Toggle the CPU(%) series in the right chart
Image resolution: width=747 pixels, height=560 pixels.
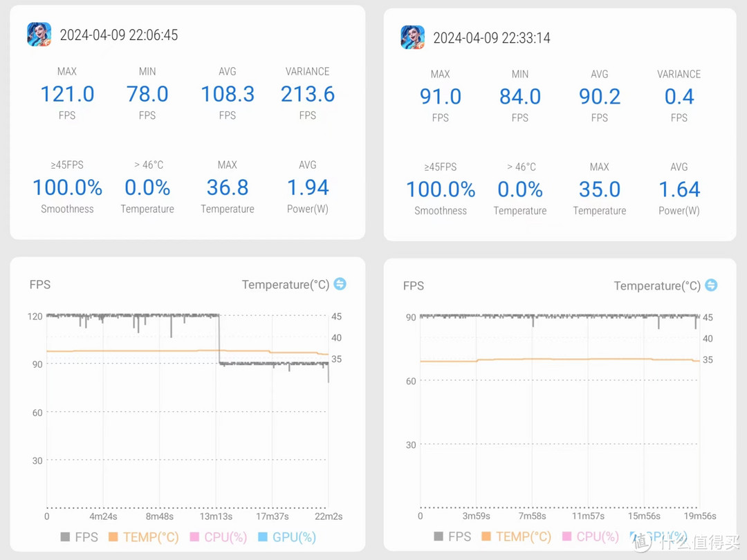(598, 536)
